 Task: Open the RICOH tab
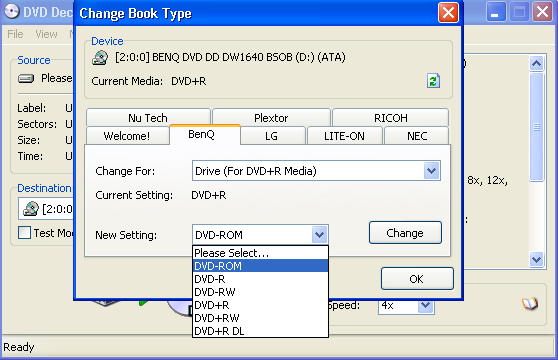[391, 117]
